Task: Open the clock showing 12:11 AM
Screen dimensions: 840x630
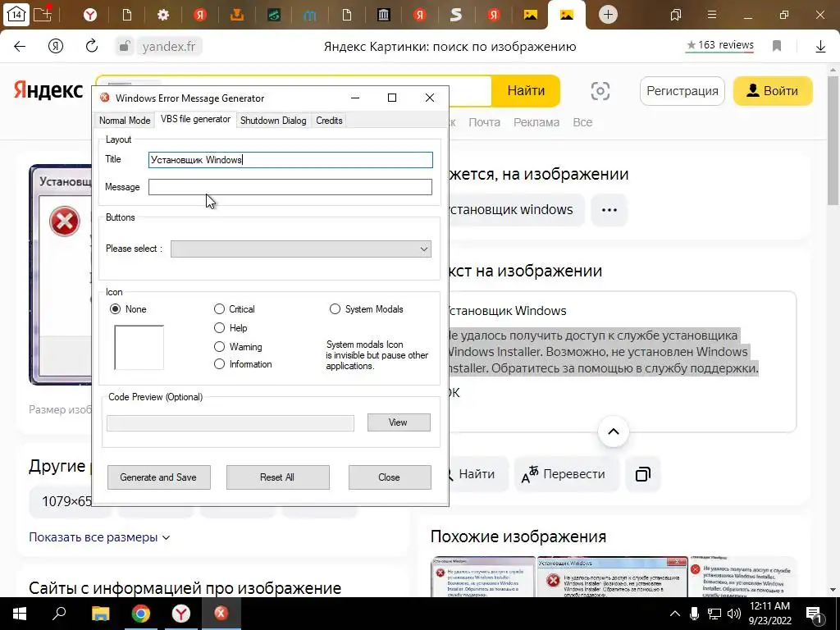Action: click(x=769, y=614)
